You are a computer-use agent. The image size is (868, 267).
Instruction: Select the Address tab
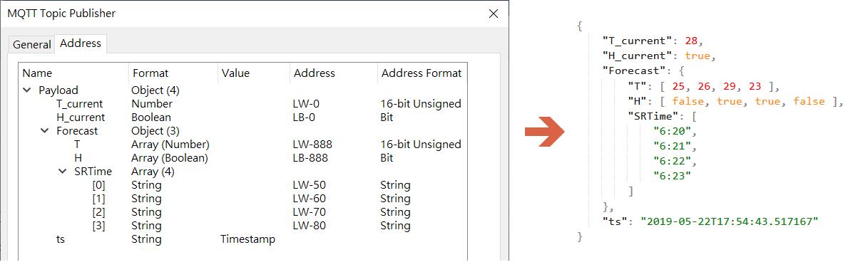81,43
